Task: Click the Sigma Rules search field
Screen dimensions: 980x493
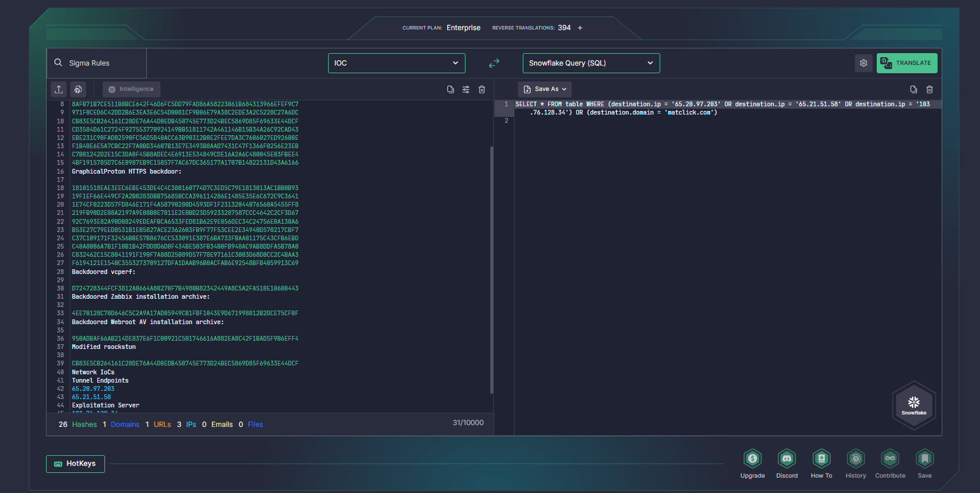Action: coord(97,63)
